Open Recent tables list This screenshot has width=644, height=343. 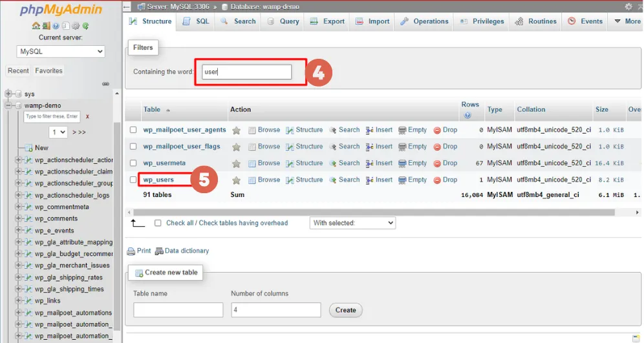(19, 70)
